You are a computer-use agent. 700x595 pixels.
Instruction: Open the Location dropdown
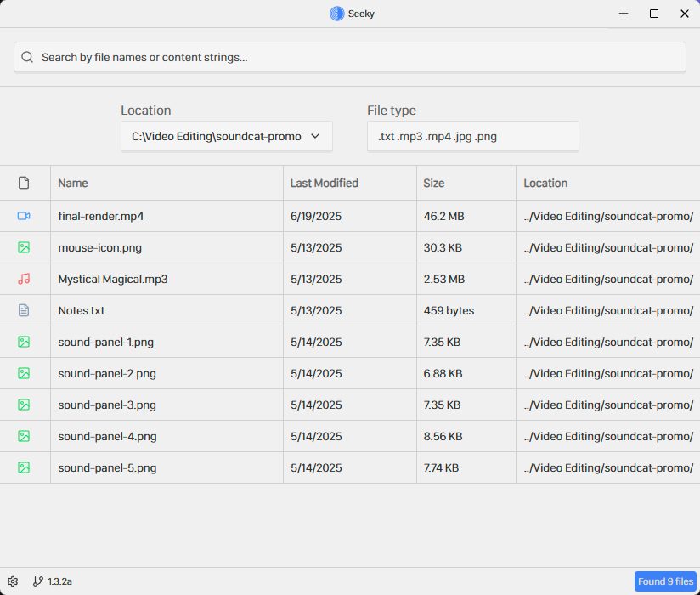[x=226, y=136]
